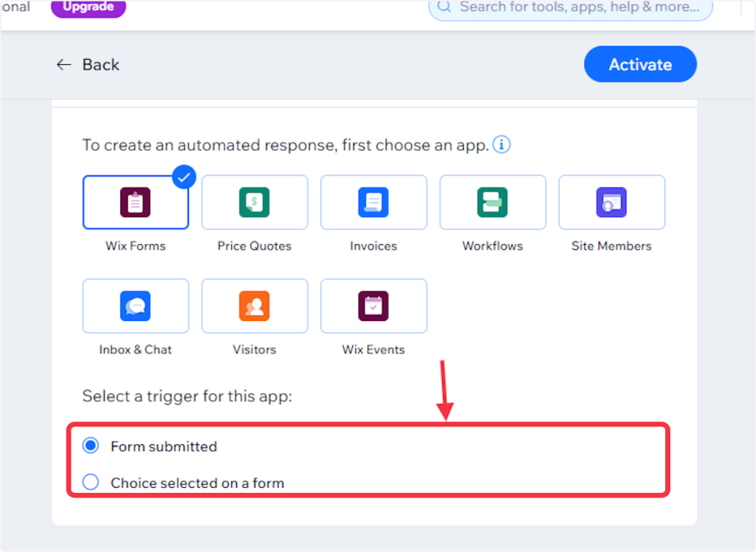This screenshot has height=552, width=756.
Task: Select the Wix Forms app icon
Action: pyautogui.click(x=135, y=202)
